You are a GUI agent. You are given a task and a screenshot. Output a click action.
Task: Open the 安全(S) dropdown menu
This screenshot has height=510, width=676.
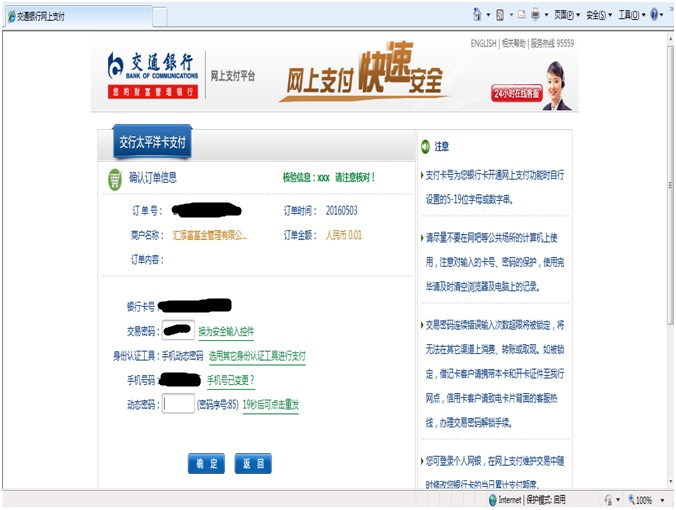(x=599, y=15)
